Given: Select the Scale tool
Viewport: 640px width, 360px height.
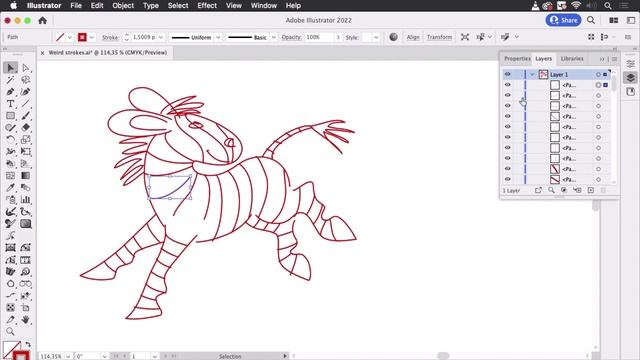Looking at the screenshot, I should tap(26, 140).
